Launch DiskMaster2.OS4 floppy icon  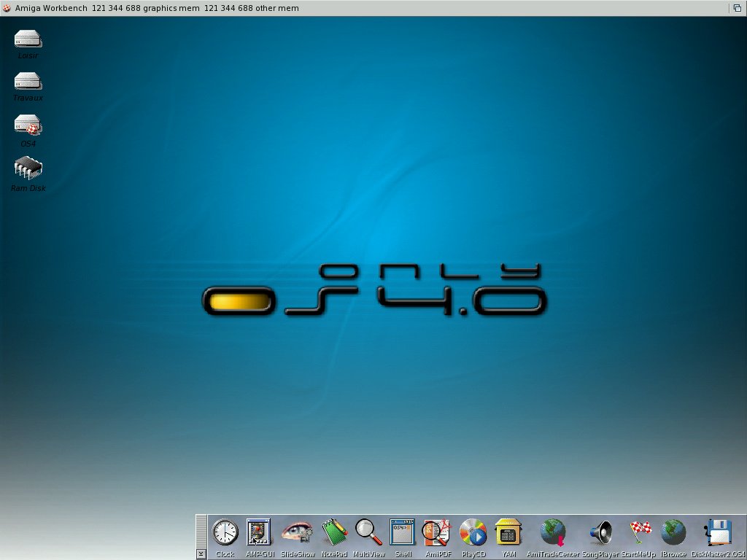tap(718, 532)
